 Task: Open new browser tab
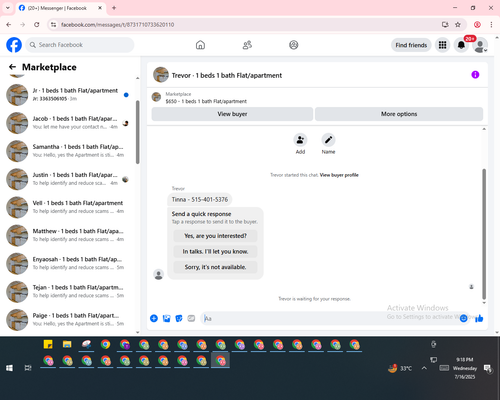[x=114, y=8]
